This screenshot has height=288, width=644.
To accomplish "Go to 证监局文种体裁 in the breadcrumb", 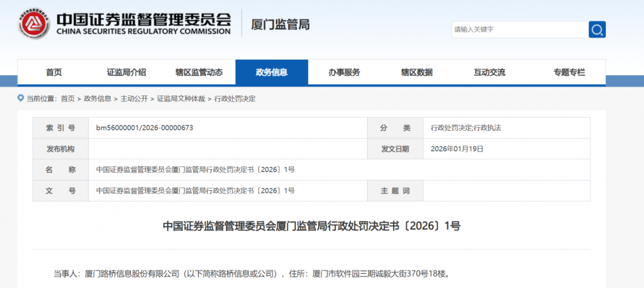I will [180, 99].
